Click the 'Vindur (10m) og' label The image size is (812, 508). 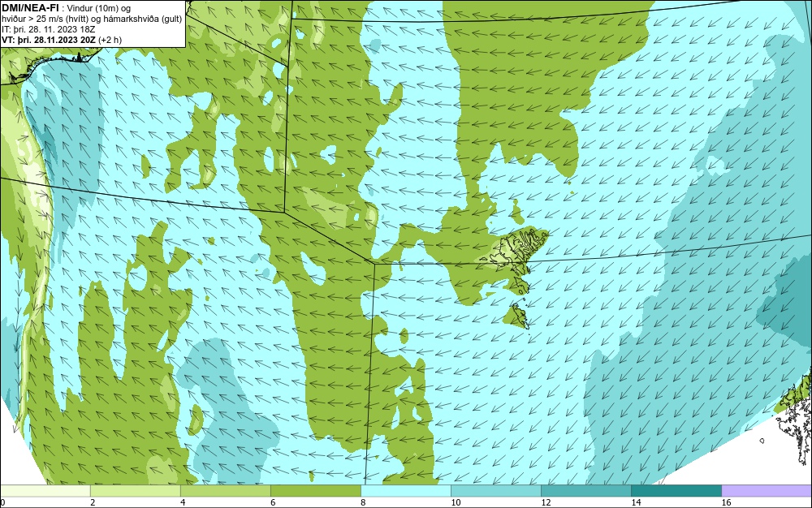point(99,8)
